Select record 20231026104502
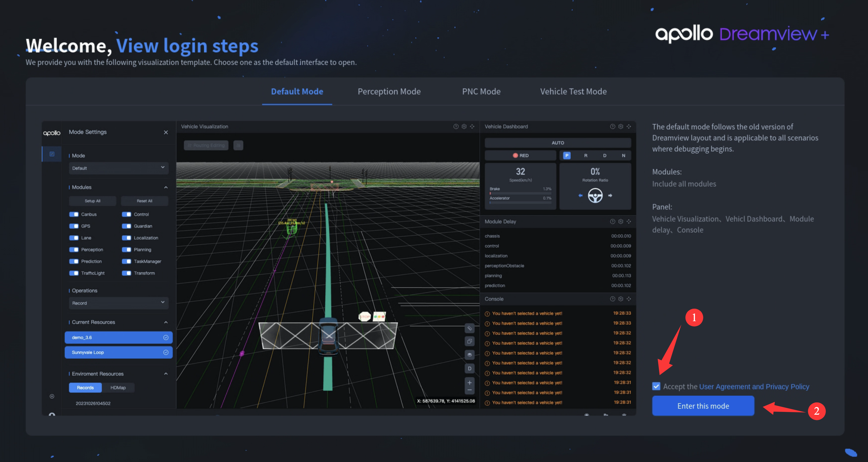This screenshot has width=868, height=462. point(93,403)
